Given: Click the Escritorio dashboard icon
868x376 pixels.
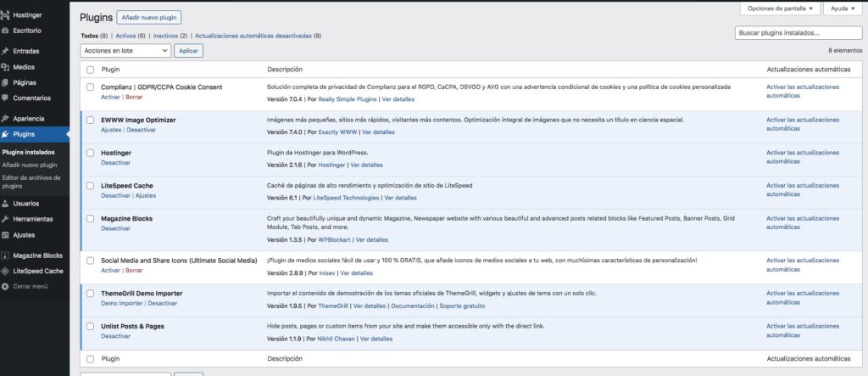Looking at the screenshot, I should click(x=5, y=31).
